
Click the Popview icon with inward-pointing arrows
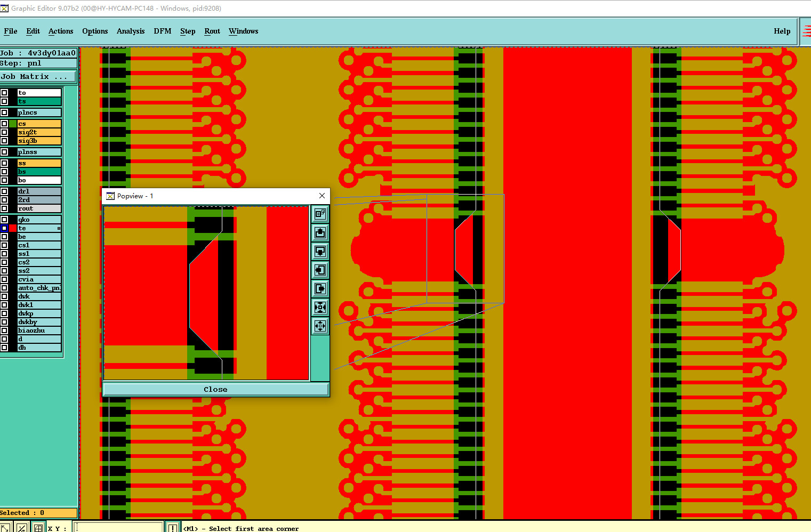click(x=320, y=308)
